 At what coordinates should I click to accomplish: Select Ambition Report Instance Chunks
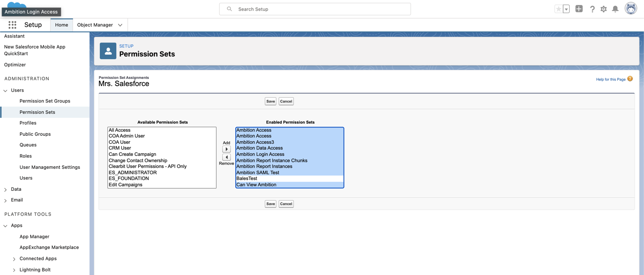pos(289,161)
